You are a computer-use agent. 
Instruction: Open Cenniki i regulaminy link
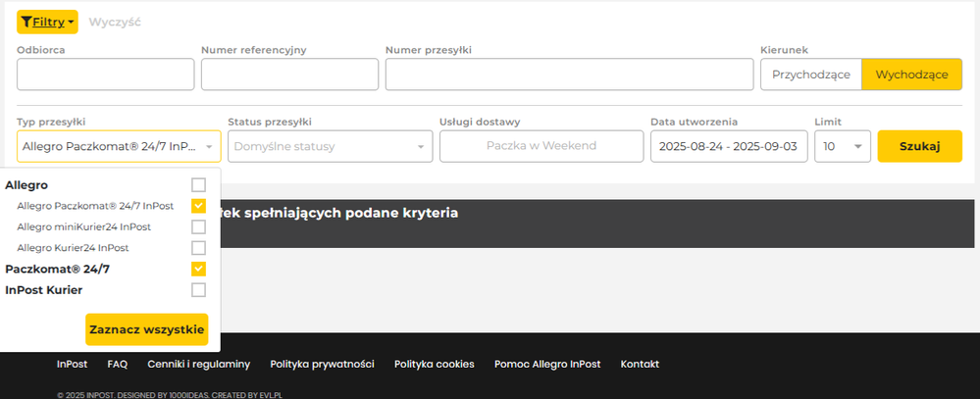coord(199,364)
